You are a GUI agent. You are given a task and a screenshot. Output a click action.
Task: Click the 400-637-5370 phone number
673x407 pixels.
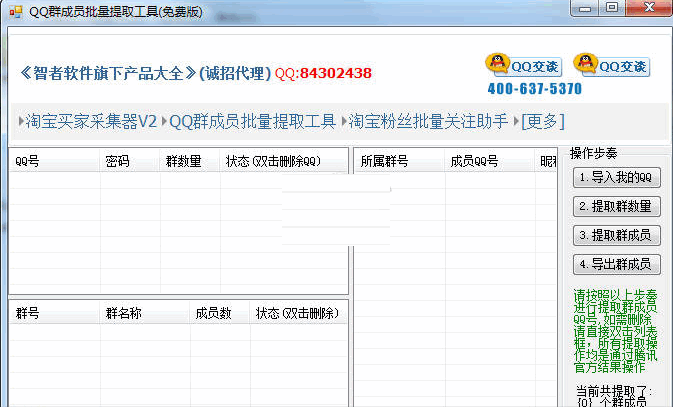coord(535,88)
